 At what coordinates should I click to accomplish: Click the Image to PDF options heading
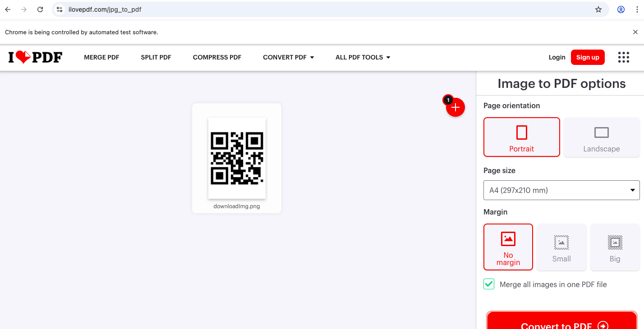tap(561, 83)
